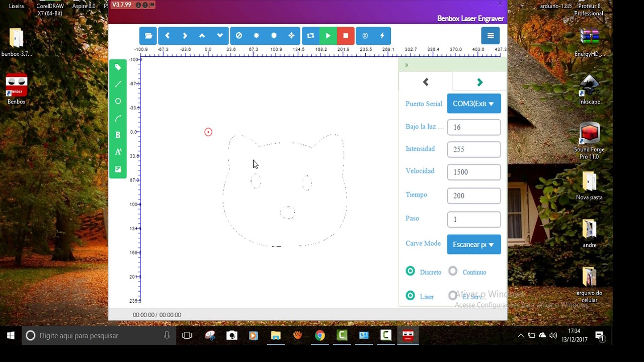Open benbox-3.7 folder on desktop
The height and width of the screenshot is (362, 644).
(16, 42)
